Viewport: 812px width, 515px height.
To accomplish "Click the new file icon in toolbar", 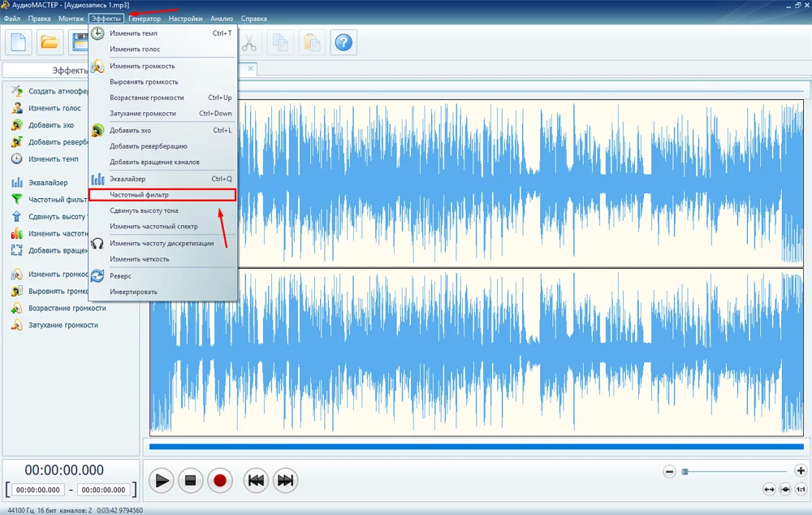I will [x=19, y=41].
